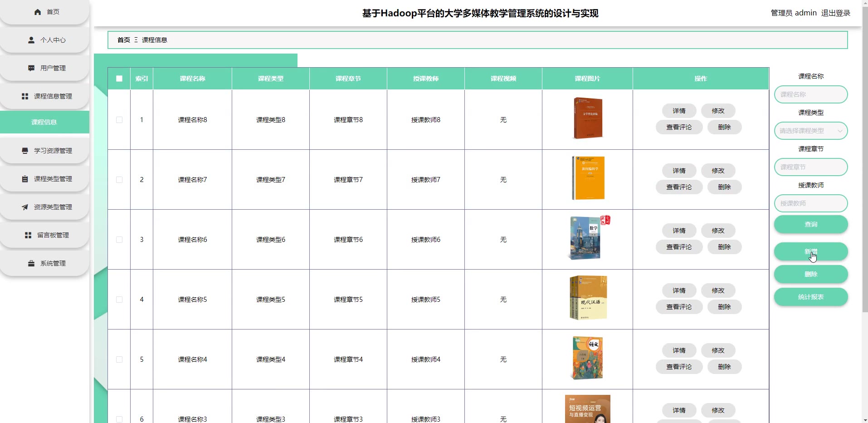Screen dimensions: 868x423
Task: Delete 课程名称5 using its row 删除 button
Action: (x=724, y=307)
